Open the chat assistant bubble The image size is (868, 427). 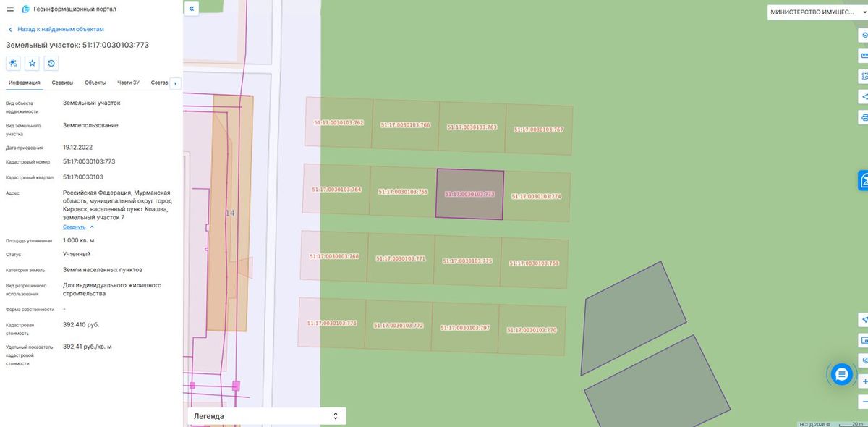coord(841,374)
